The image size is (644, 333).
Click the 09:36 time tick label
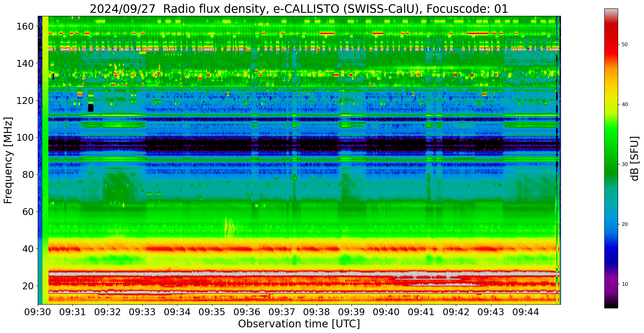(x=247, y=312)
